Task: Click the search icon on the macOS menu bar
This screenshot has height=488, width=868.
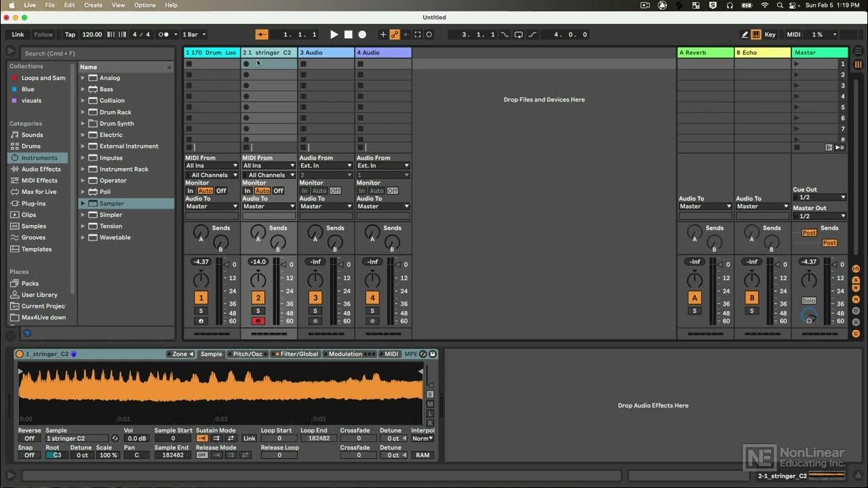Action: pyautogui.click(x=779, y=5)
